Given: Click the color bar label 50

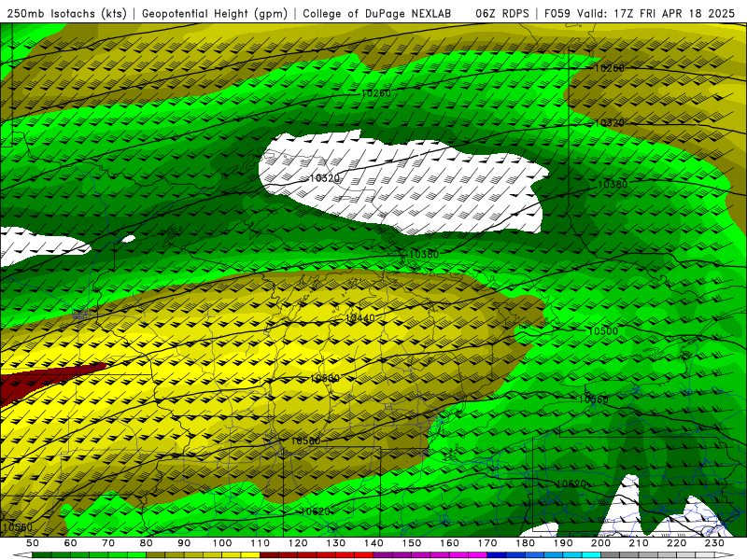Looking at the screenshot, I should click(33, 543).
